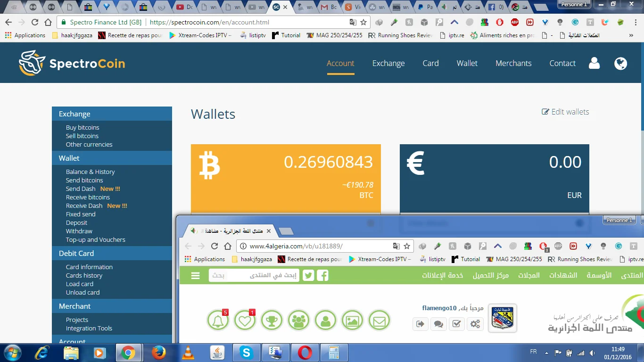The height and width of the screenshot is (362, 644).
Task: Open Balance & History
Action: tap(91, 172)
